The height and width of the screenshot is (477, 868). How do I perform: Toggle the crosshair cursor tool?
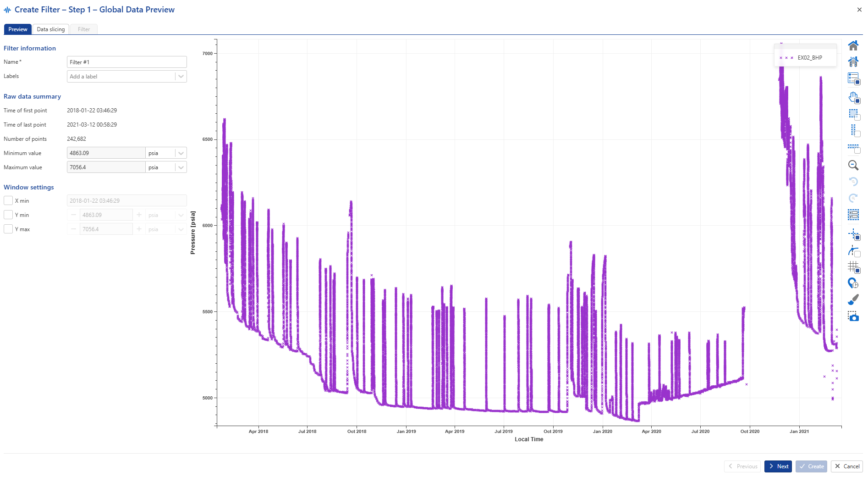(853, 234)
